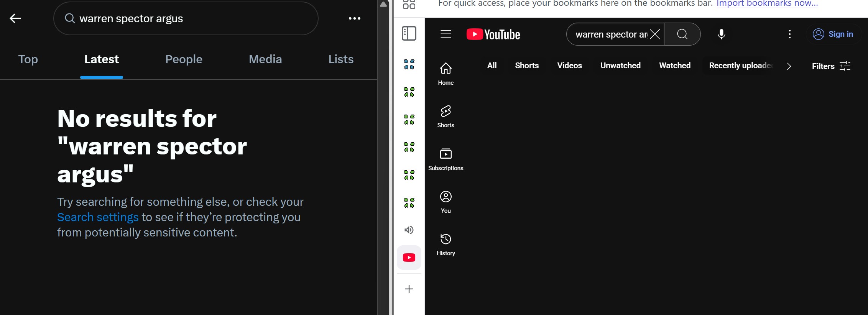Click the speaker icon in browser sidebar

(409, 230)
